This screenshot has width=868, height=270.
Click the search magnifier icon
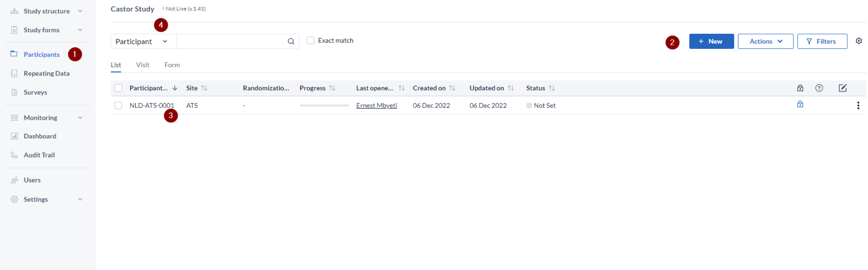pyautogui.click(x=291, y=42)
